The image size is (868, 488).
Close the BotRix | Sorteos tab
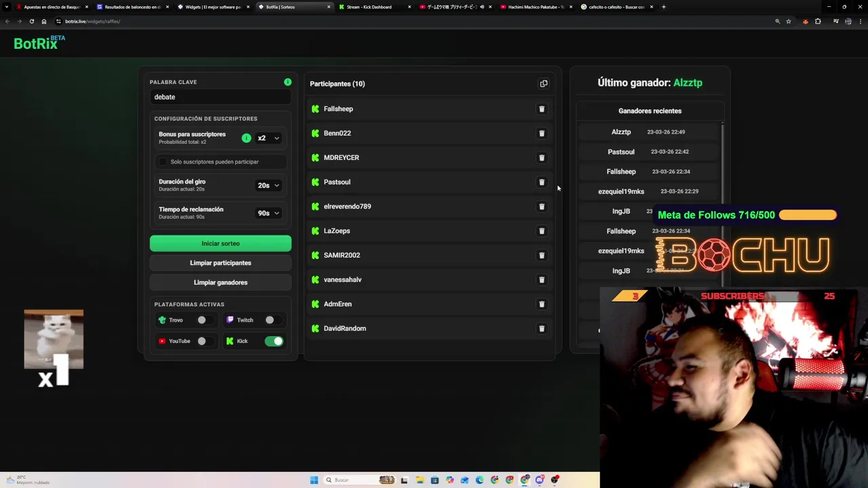point(329,7)
